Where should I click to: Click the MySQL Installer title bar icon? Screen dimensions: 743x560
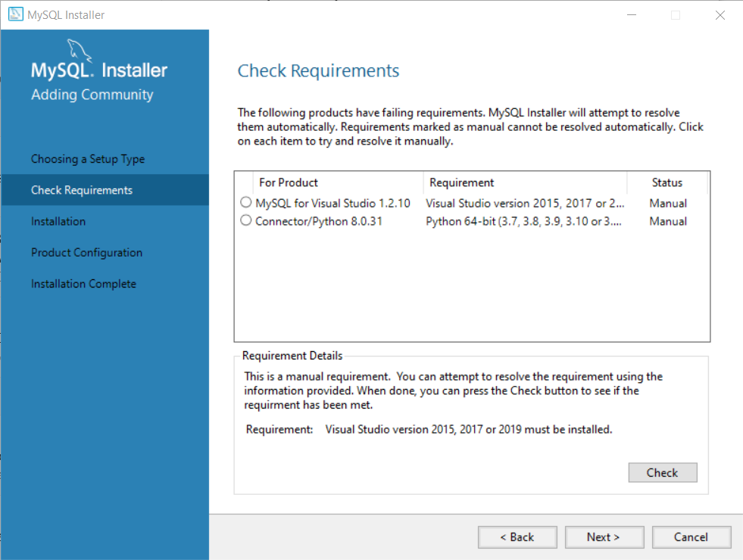pyautogui.click(x=15, y=15)
